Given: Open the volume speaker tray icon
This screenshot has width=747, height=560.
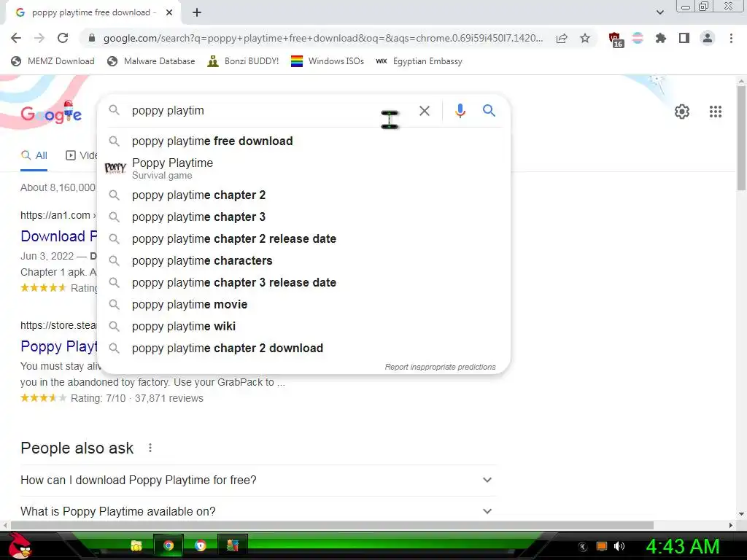Looking at the screenshot, I should [x=619, y=546].
